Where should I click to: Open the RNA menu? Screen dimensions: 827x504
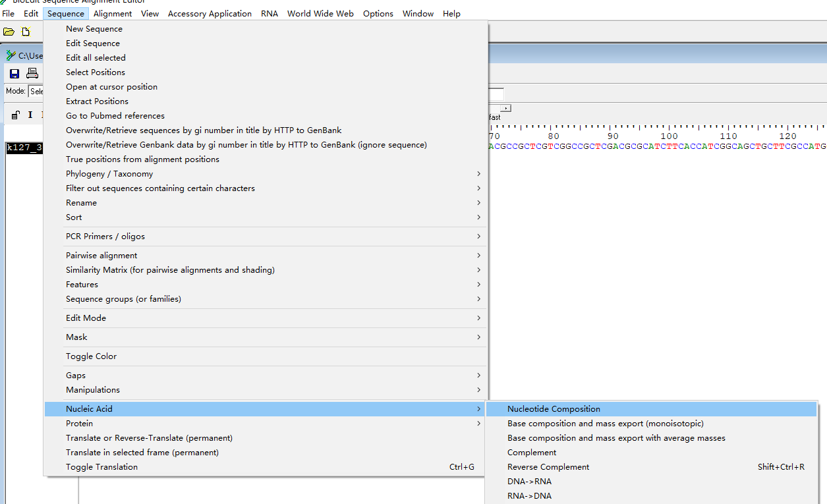270,13
